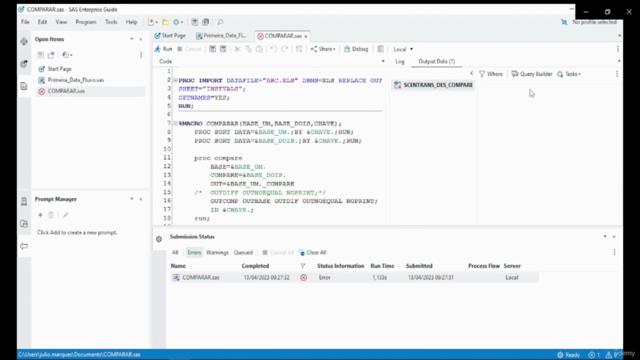Click the plus Add prompt icon
The height and width of the screenshot is (360, 640).
[40, 215]
